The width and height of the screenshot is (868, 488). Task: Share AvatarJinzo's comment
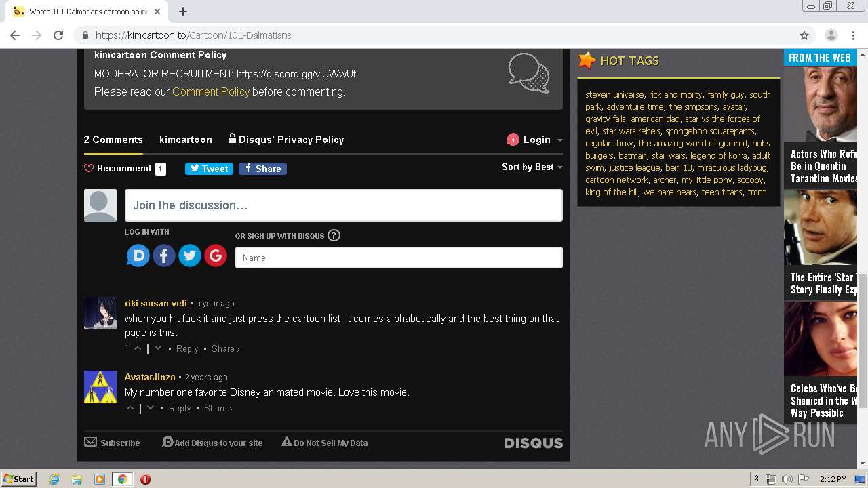(x=218, y=409)
